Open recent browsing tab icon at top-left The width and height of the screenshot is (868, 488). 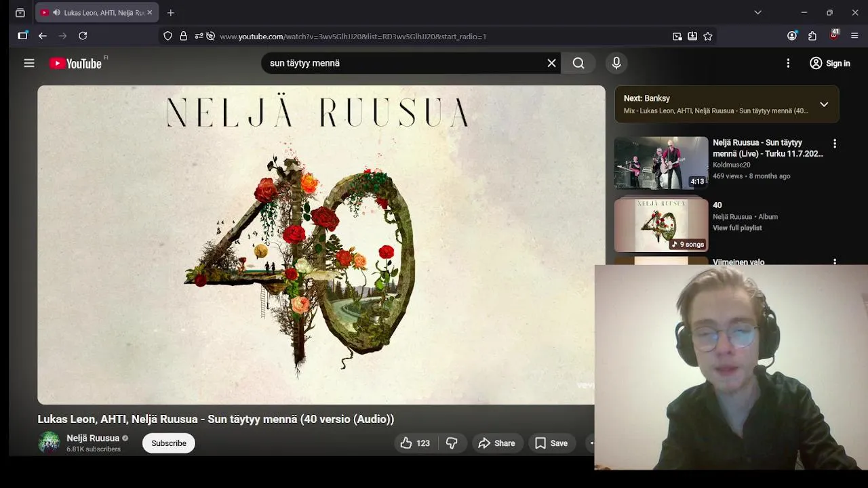(20, 12)
